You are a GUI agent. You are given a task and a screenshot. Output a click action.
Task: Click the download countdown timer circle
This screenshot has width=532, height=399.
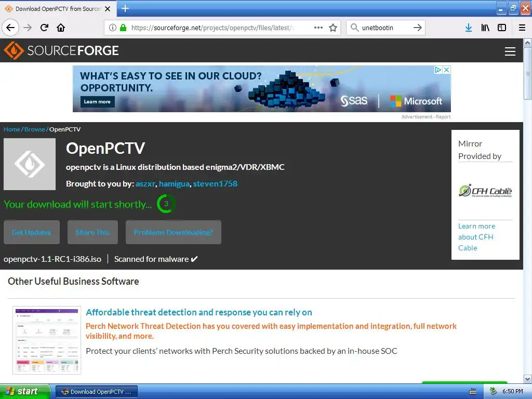coord(166,204)
